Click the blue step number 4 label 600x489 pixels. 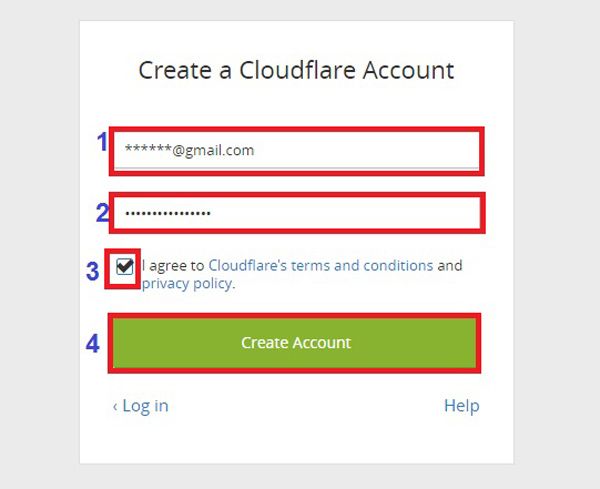(93, 343)
